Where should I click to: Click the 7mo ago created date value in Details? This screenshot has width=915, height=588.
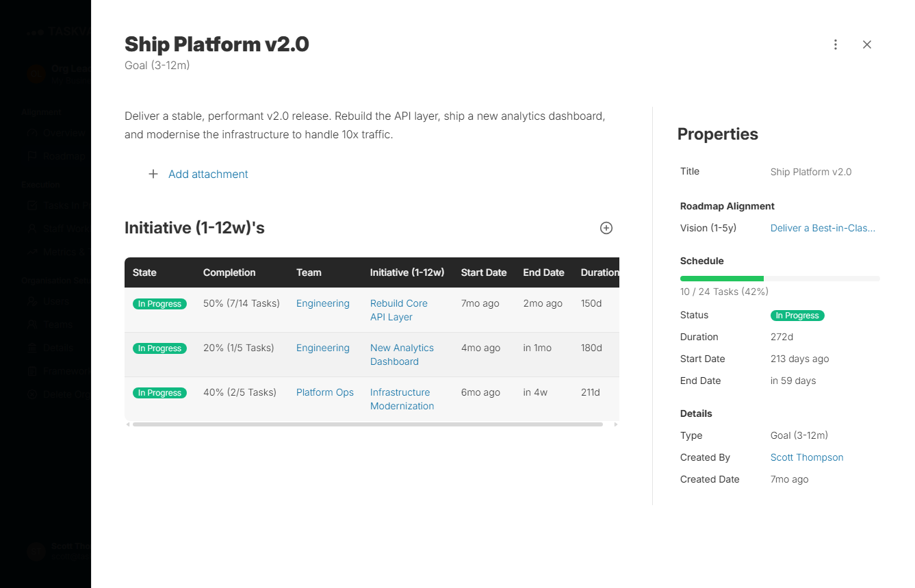coord(790,479)
